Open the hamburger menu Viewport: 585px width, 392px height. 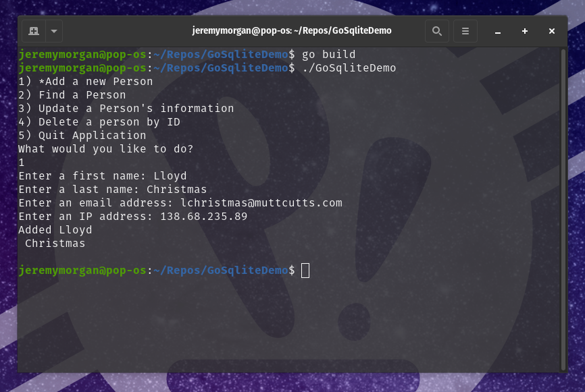pos(465,31)
